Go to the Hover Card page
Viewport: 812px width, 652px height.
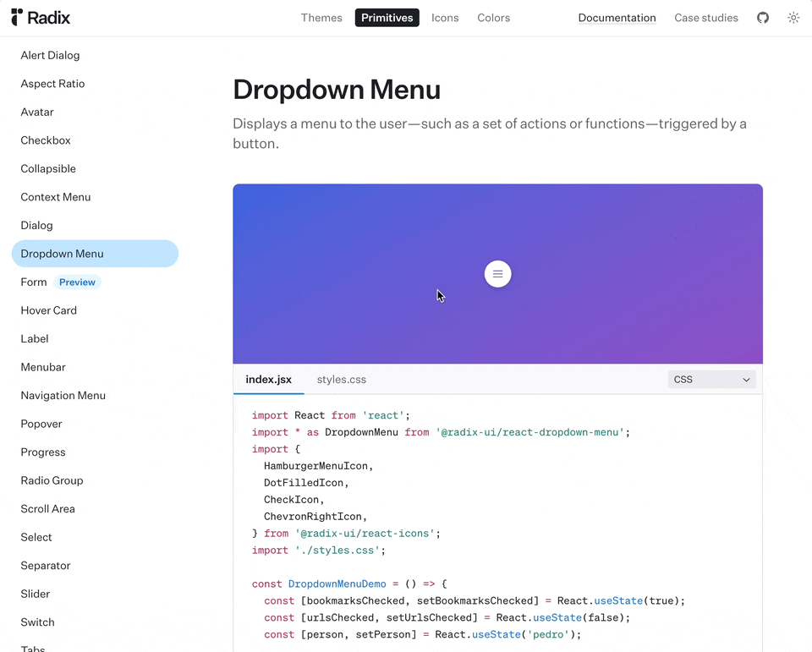pos(49,310)
